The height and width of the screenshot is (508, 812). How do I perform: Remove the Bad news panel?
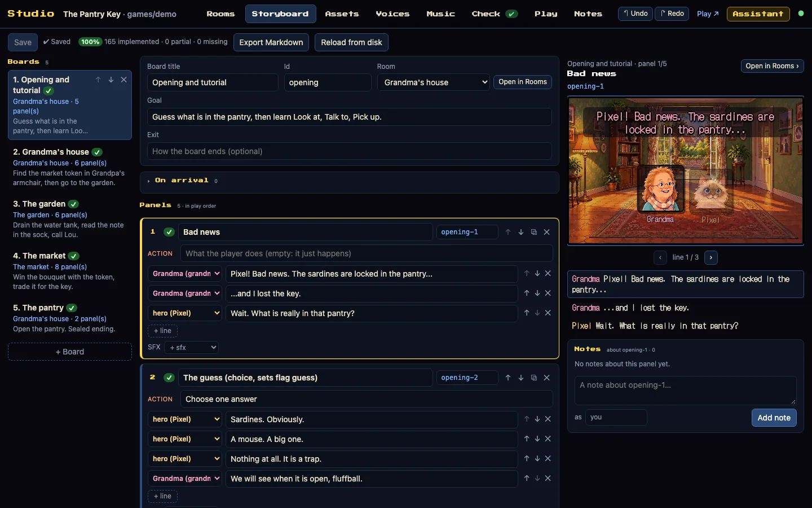click(x=547, y=232)
